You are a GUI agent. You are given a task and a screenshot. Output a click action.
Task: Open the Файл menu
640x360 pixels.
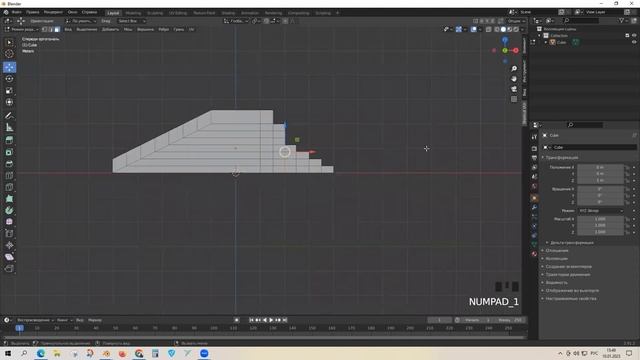17,12
